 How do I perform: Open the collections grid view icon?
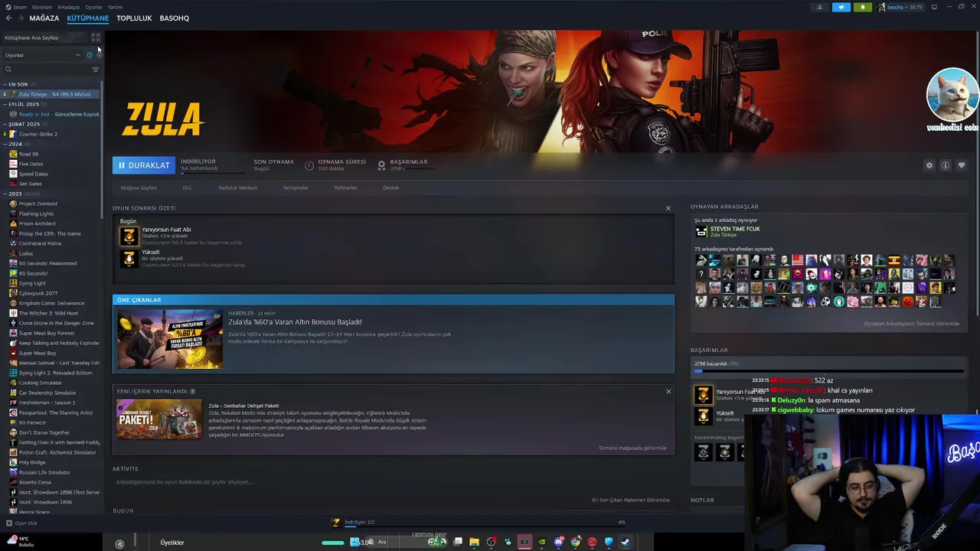(x=96, y=37)
